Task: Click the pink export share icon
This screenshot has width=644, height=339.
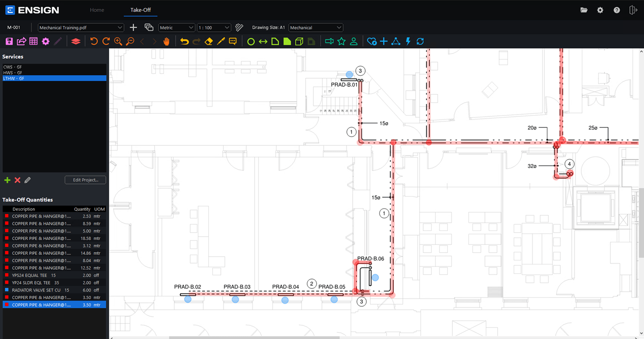Action: [x=21, y=41]
